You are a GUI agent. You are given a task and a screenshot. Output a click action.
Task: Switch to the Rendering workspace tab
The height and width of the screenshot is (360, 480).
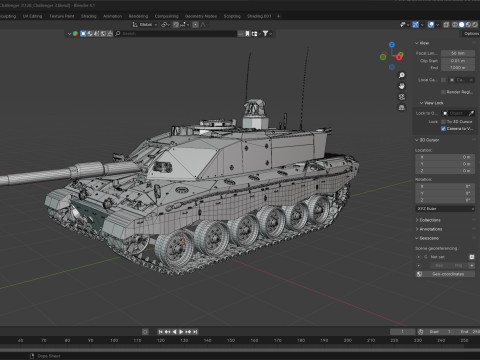[138, 16]
